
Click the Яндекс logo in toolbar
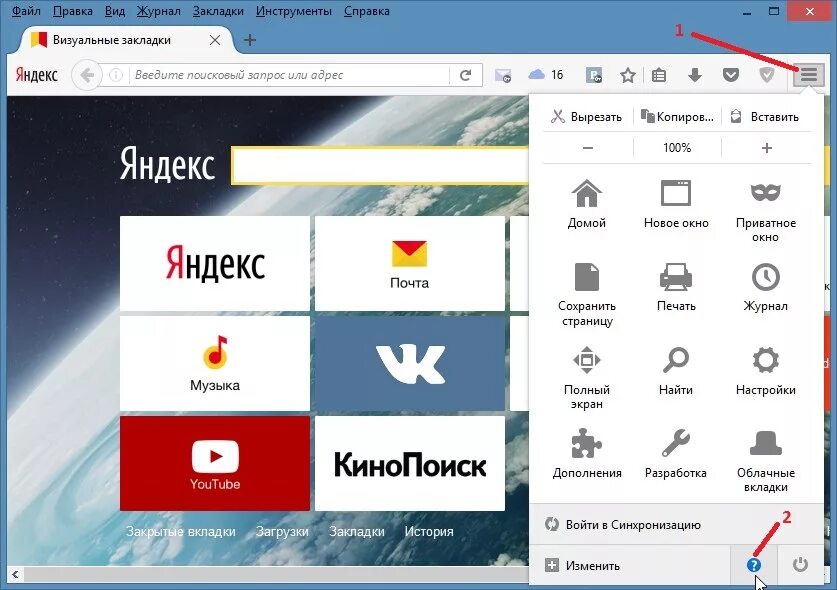pos(36,75)
